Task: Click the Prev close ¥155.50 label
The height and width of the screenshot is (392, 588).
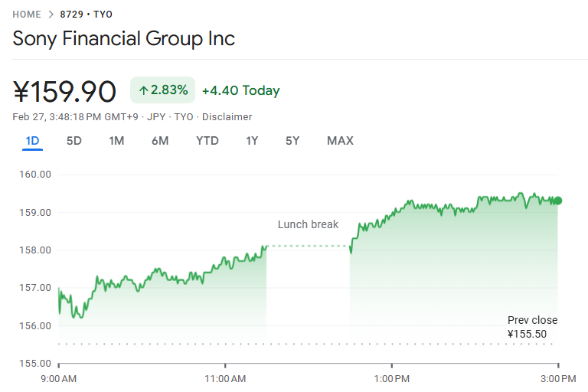Action: click(532, 327)
